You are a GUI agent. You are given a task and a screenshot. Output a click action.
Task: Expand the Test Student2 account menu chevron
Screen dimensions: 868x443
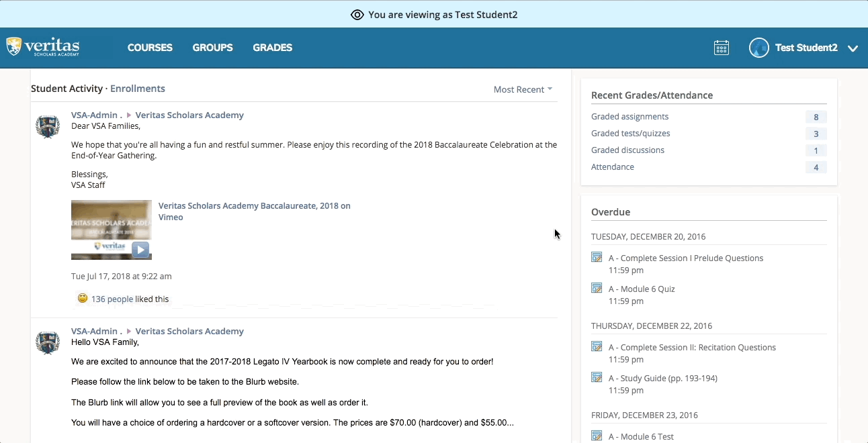click(x=853, y=48)
